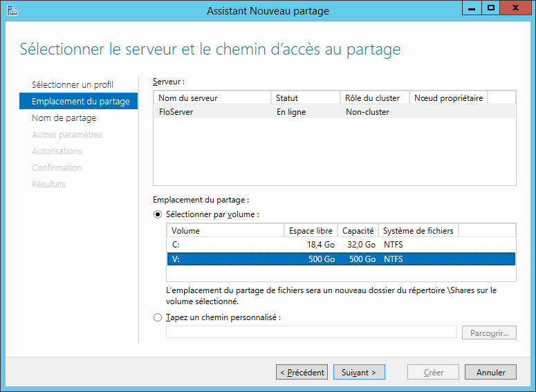Maximize the wizard window
The width and height of the screenshot is (536, 392).
coord(490,8)
